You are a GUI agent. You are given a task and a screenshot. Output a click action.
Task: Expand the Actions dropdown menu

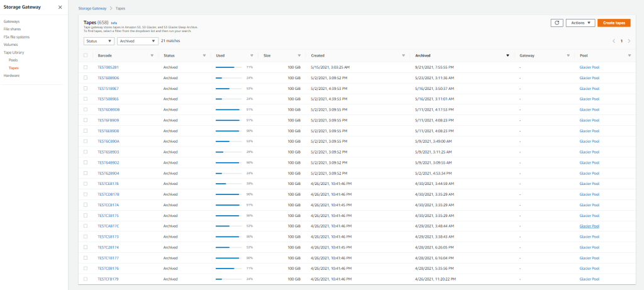coord(580,23)
